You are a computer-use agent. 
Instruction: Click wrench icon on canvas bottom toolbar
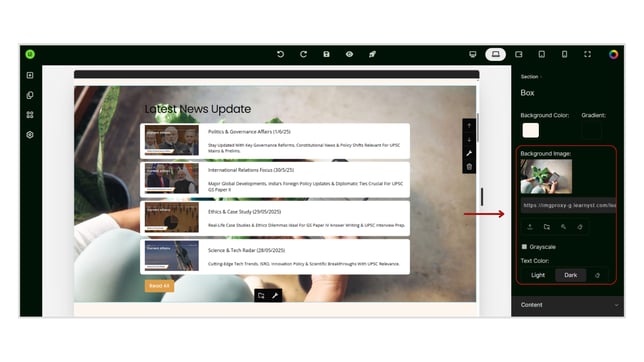[x=275, y=295]
